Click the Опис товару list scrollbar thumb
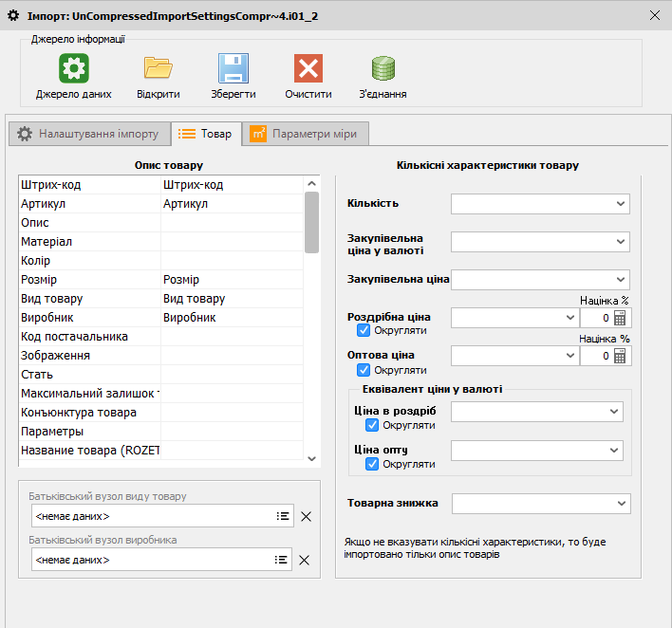The width and height of the screenshot is (672, 628). [311, 222]
